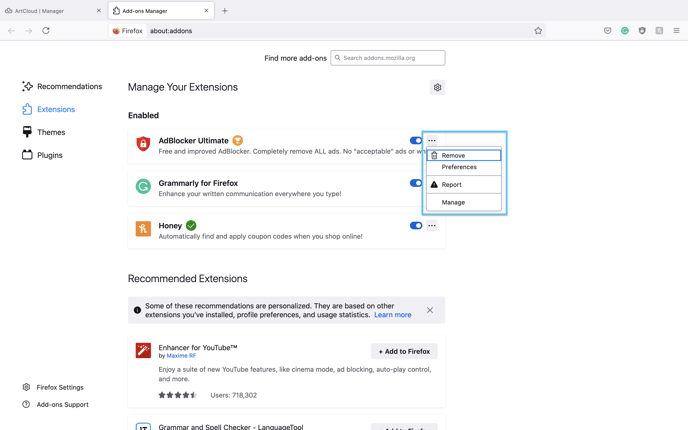Open the Honey more-options menu

(x=432, y=226)
